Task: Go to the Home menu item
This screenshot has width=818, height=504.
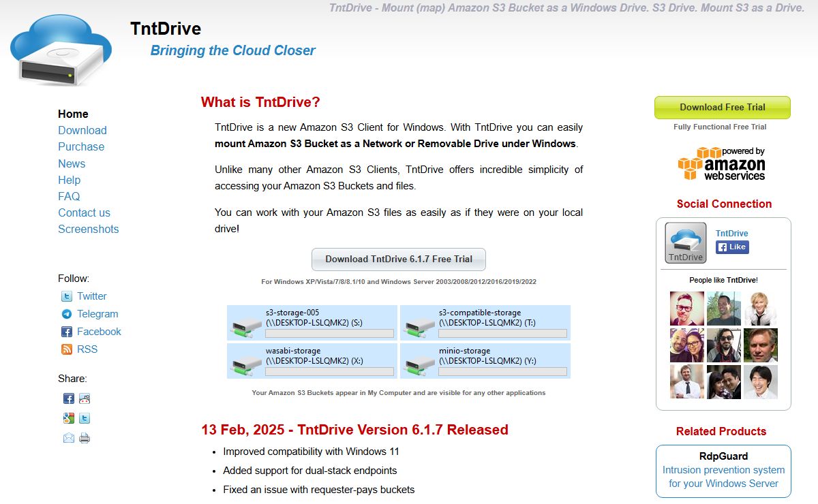Action: [73, 114]
